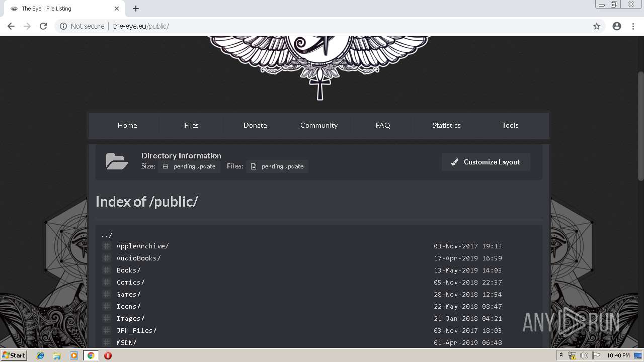Screen dimensions: 644x362
Task: Open the AppleArchive/ folder link
Action: point(143,246)
